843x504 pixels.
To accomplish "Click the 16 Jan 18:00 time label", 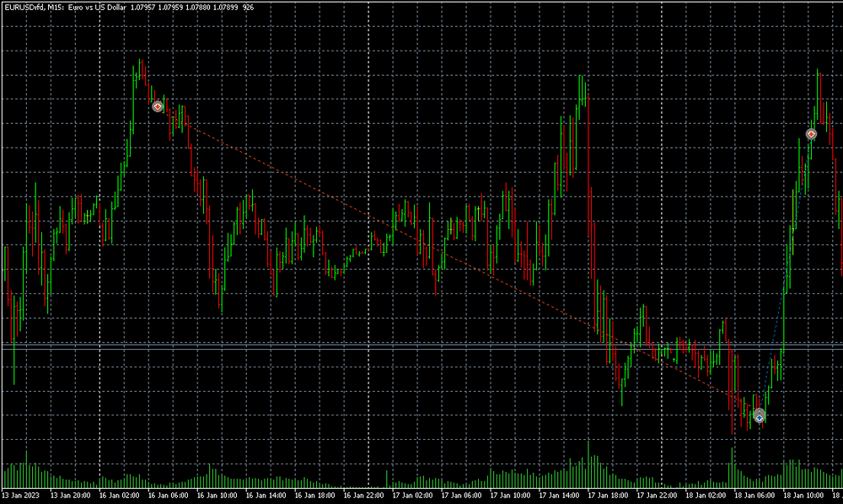I will [314, 496].
